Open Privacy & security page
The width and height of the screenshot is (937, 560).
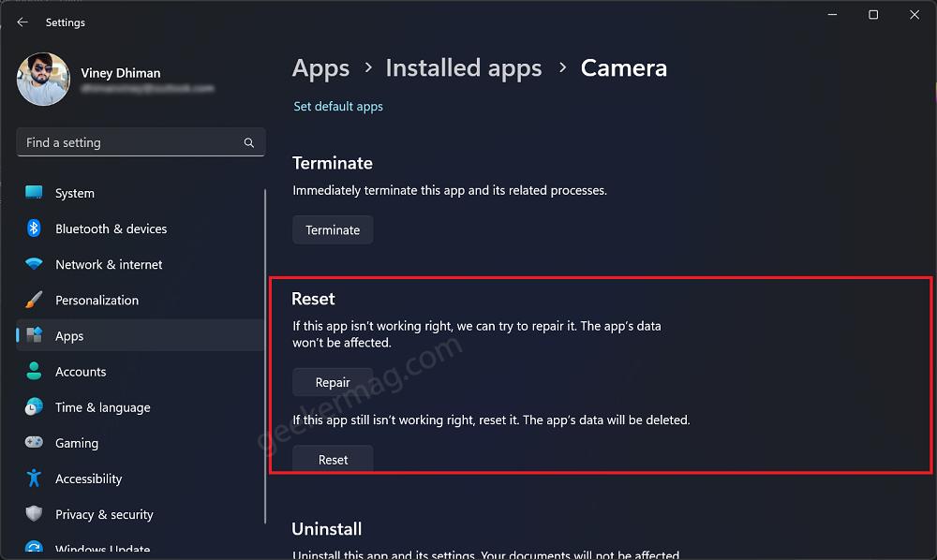[x=141, y=515]
